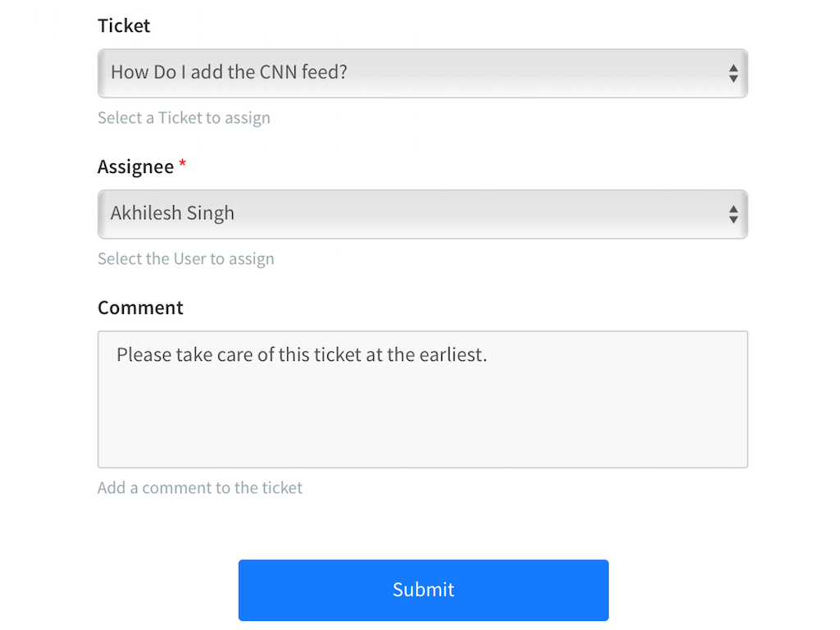Click the 'Add a comment to the ticket' helper text

pyautogui.click(x=199, y=487)
